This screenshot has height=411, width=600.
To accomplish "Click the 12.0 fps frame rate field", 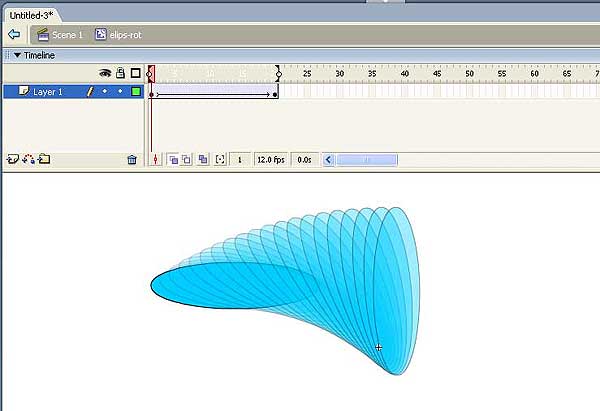I will (270, 159).
